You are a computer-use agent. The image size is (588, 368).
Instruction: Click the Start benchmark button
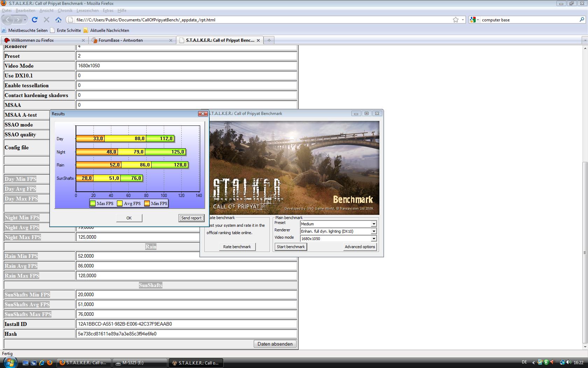(290, 247)
